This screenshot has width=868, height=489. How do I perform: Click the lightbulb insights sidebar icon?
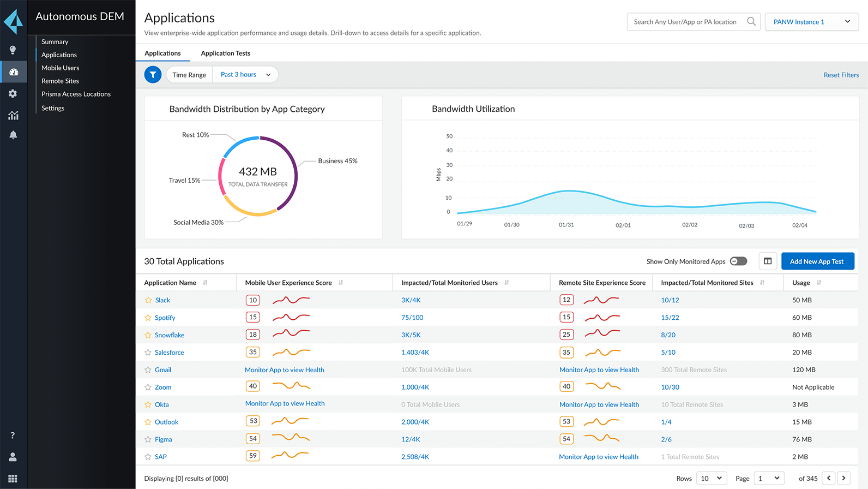point(13,50)
